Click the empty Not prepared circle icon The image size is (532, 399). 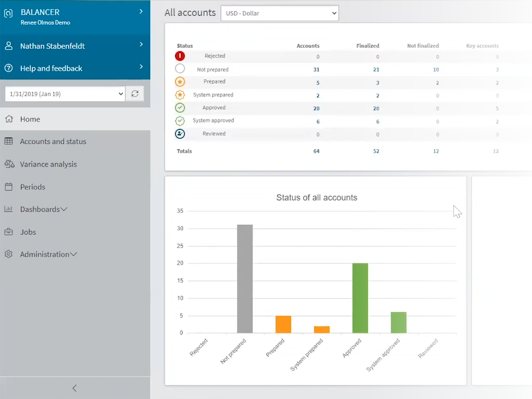coord(180,69)
